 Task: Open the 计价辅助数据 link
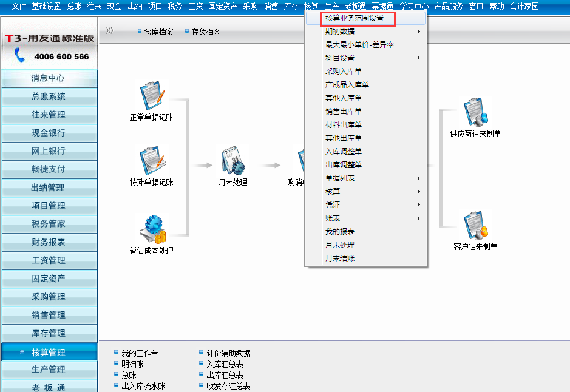228,353
